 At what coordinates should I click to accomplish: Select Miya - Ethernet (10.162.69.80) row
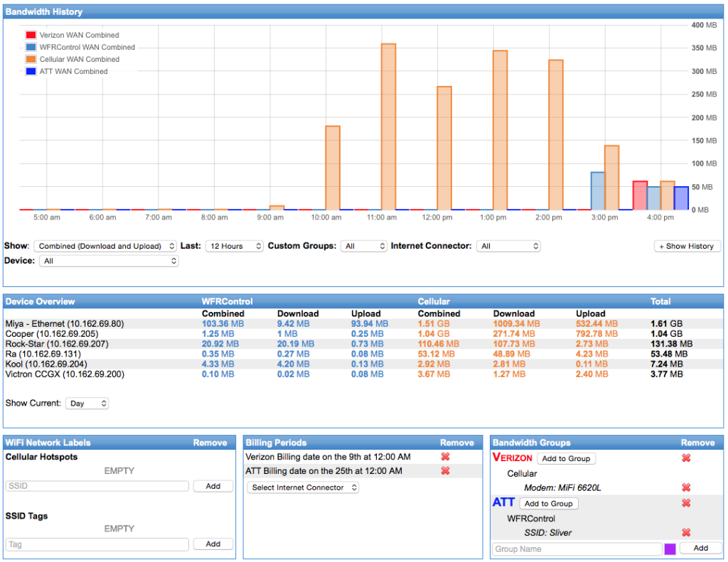coord(363,324)
